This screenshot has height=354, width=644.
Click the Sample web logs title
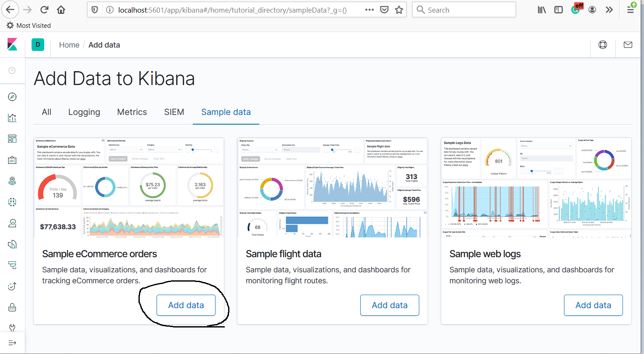485,254
